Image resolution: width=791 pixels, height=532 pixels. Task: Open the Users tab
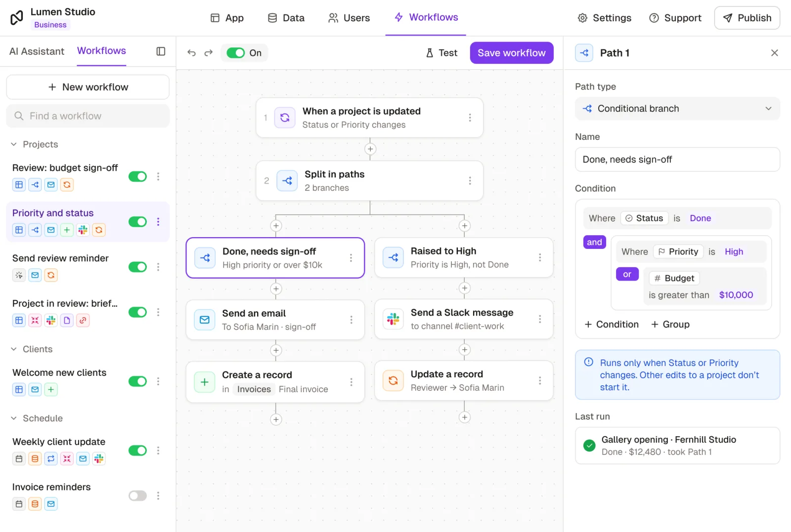tap(349, 18)
